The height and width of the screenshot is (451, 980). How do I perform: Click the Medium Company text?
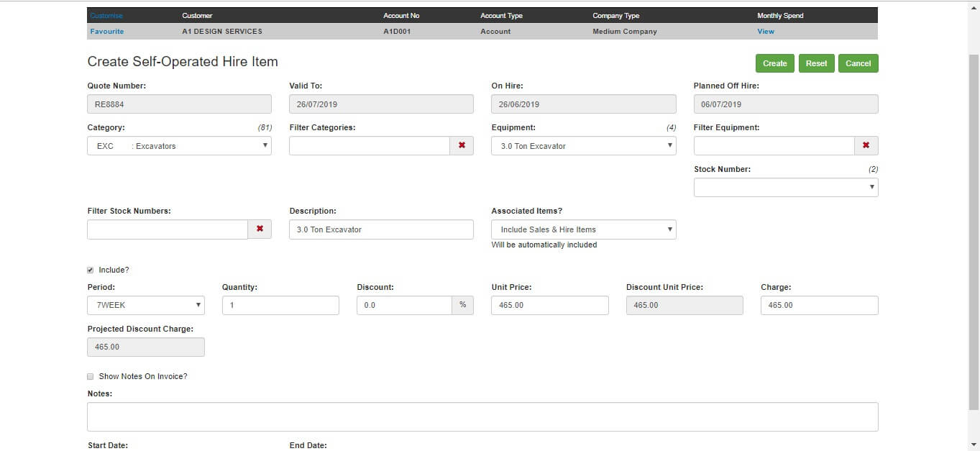624,32
